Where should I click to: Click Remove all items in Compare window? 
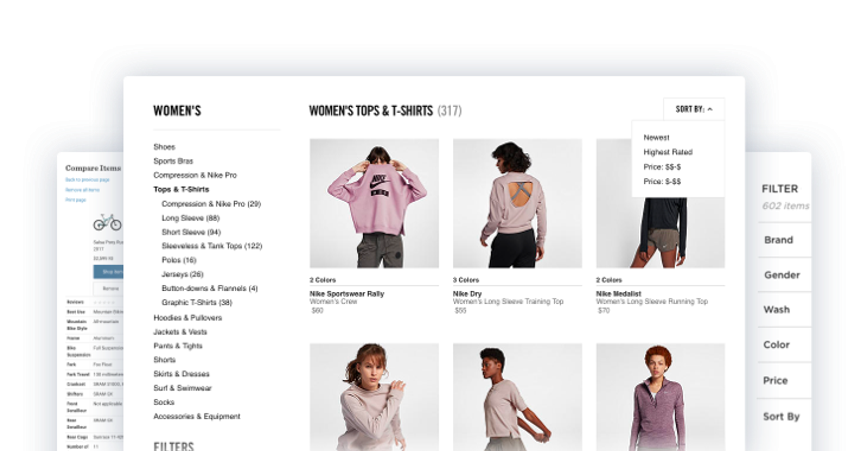point(82,190)
